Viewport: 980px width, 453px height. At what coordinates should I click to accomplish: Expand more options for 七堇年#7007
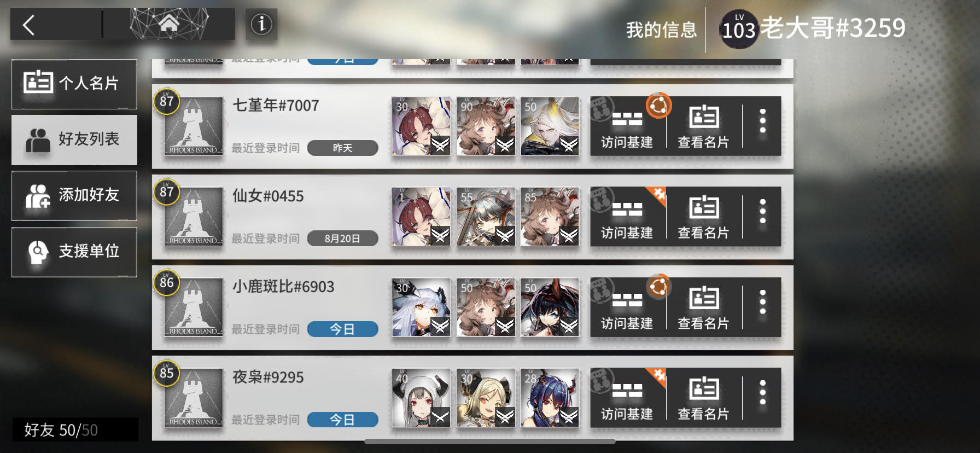[x=762, y=121]
